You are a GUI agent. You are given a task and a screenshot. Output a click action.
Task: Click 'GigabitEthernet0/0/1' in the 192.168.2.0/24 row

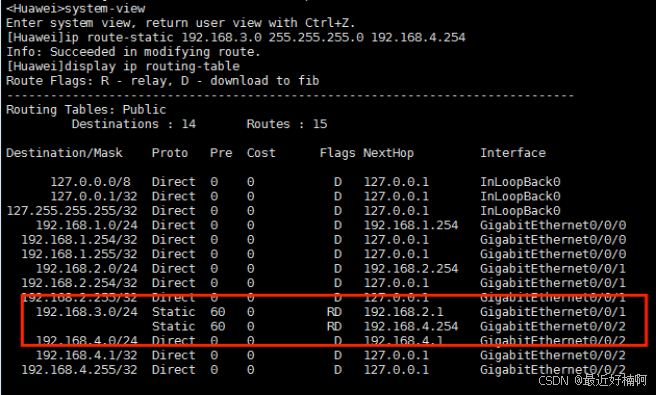coord(553,269)
